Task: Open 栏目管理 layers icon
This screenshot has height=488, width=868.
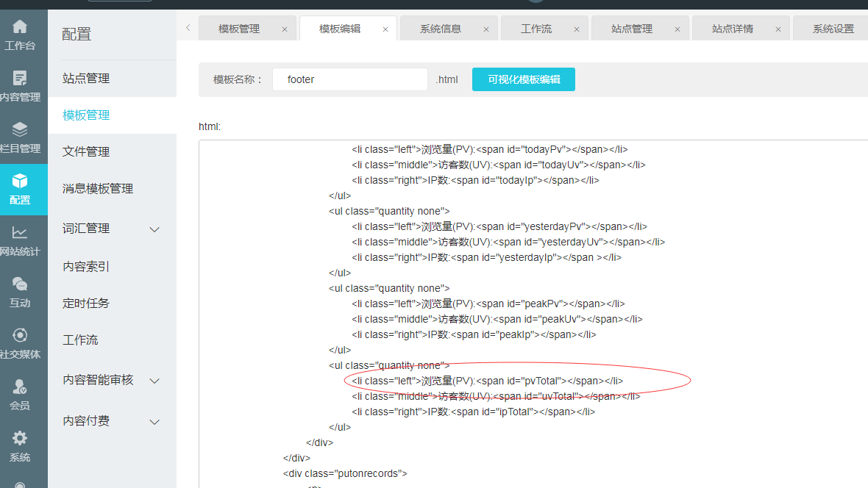Action: coord(20,129)
